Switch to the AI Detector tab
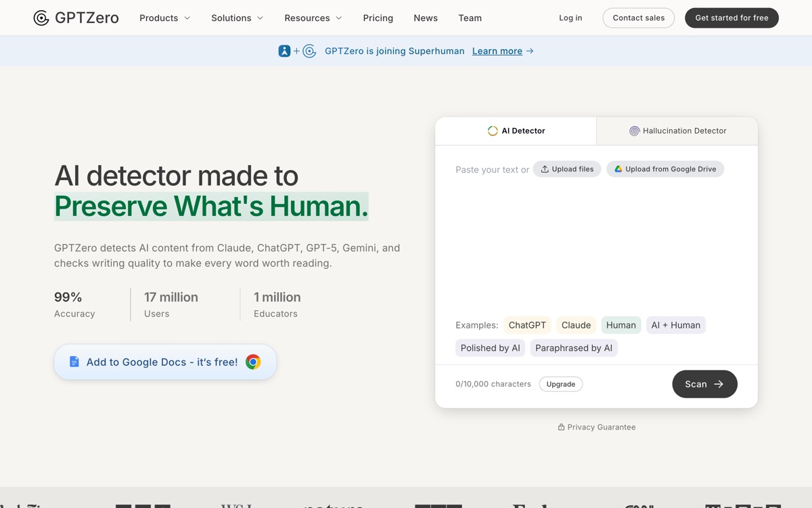 pyautogui.click(x=516, y=131)
